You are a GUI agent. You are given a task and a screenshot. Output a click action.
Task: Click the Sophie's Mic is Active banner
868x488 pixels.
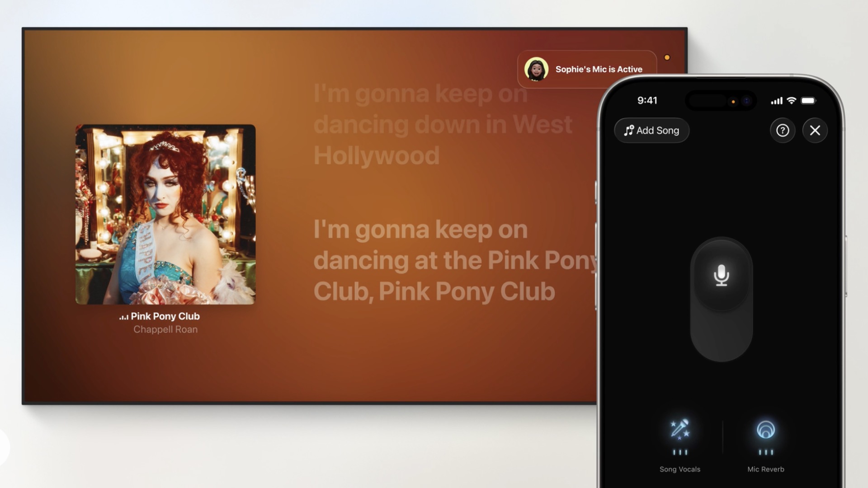pos(599,69)
